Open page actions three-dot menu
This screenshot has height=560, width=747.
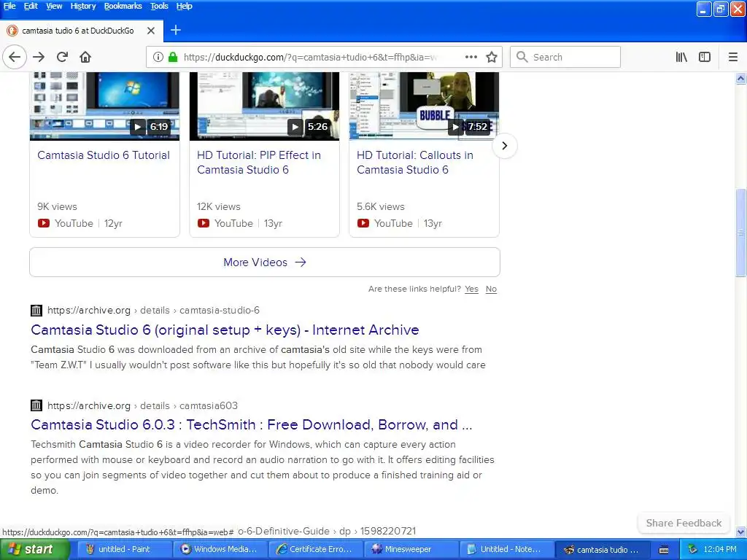click(471, 57)
